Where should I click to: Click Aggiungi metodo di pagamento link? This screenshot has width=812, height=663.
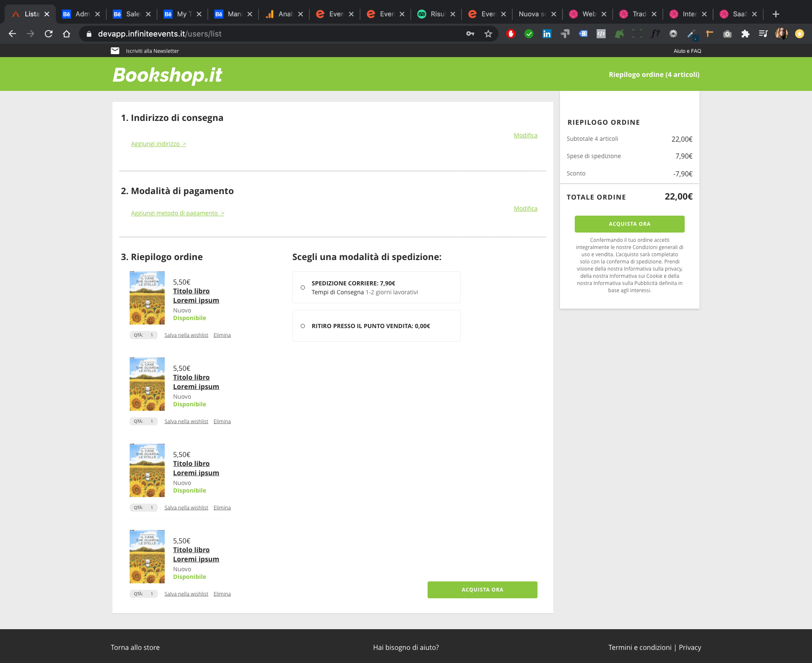178,213
